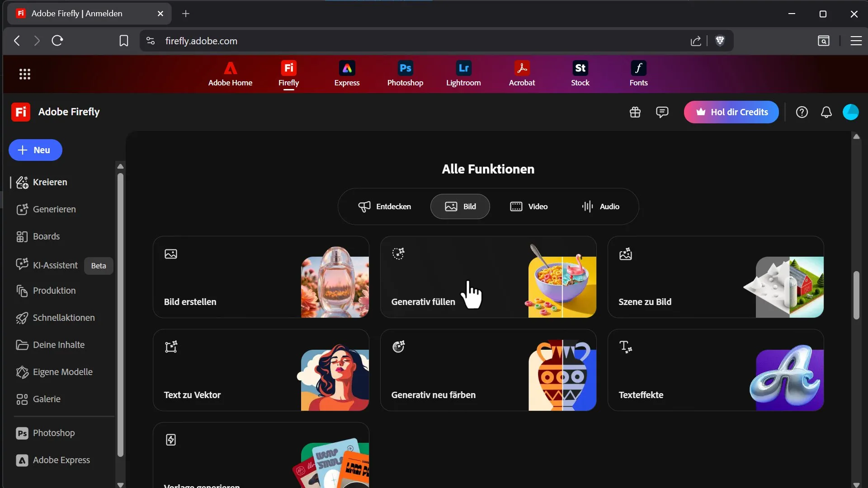Switch to Adobe Express app
This screenshot has width=868, height=488.
[347, 74]
